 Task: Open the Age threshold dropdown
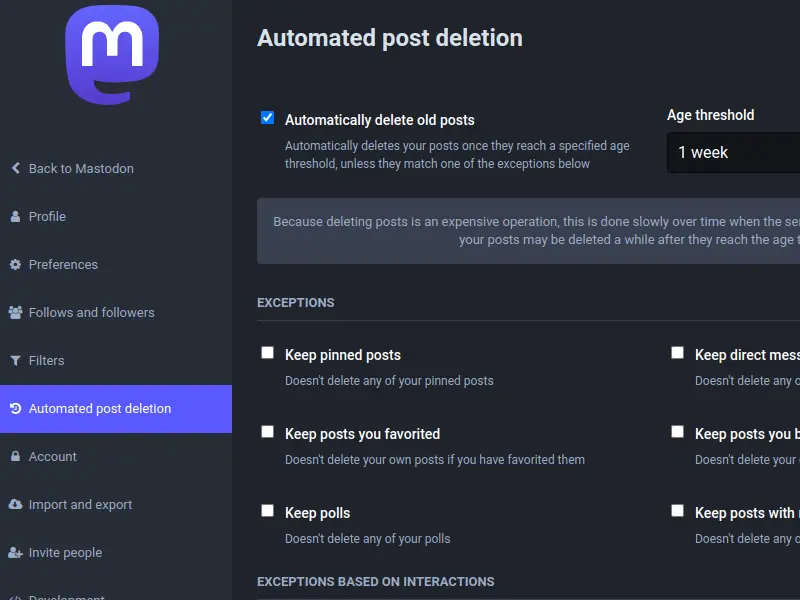click(735, 153)
